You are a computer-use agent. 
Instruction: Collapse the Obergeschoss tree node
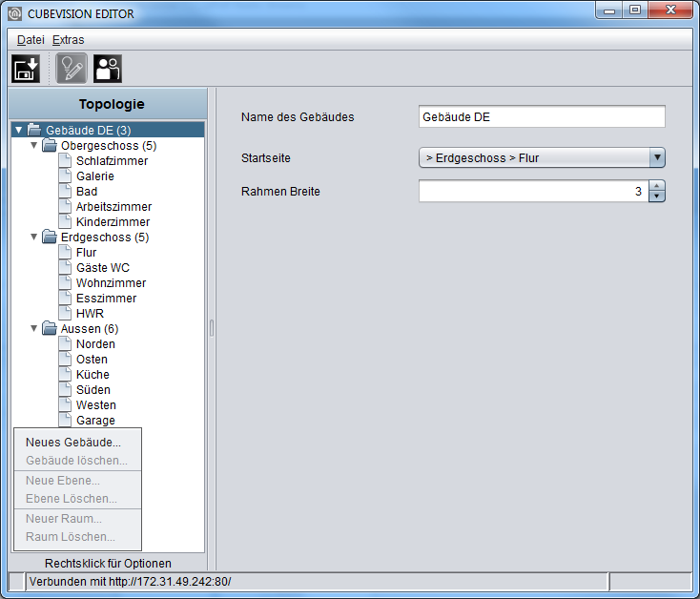click(34, 145)
